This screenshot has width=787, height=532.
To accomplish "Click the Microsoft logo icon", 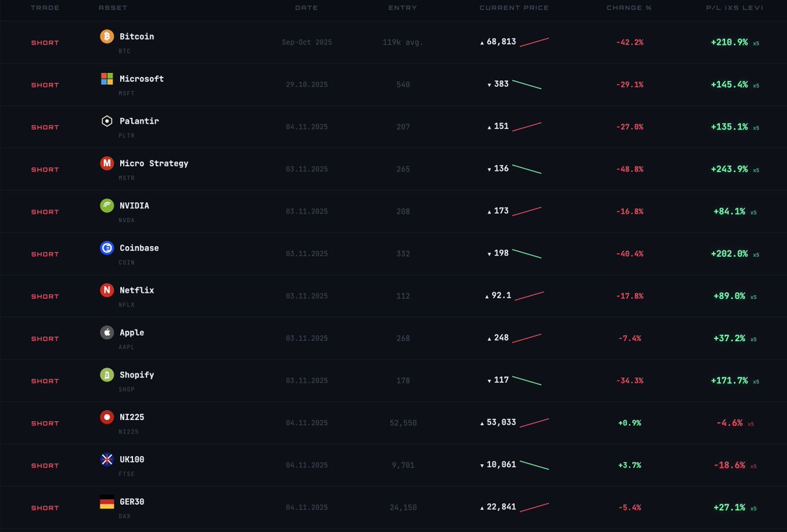I will (x=107, y=79).
